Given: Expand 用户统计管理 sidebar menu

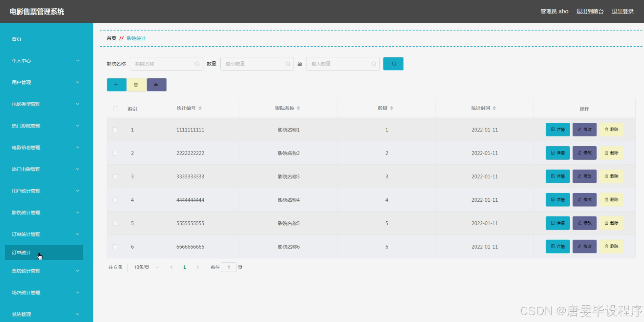Looking at the screenshot, I should point(44,191).
